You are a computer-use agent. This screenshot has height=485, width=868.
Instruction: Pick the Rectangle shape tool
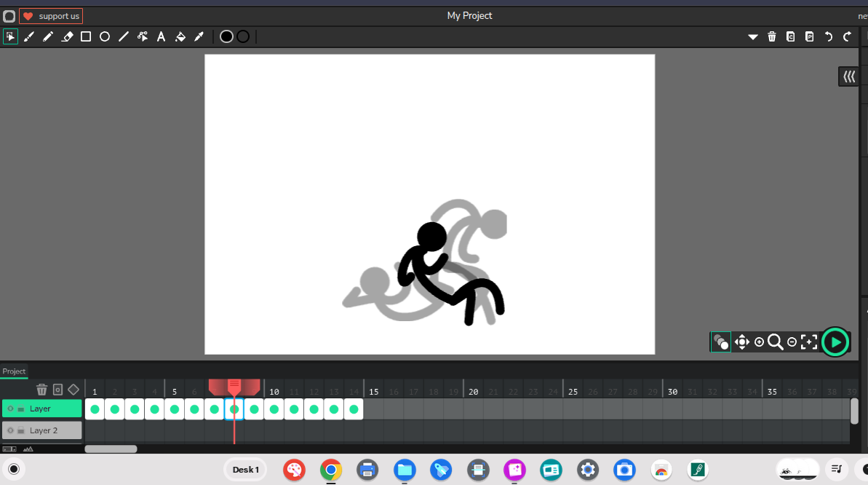pos(86,36)
